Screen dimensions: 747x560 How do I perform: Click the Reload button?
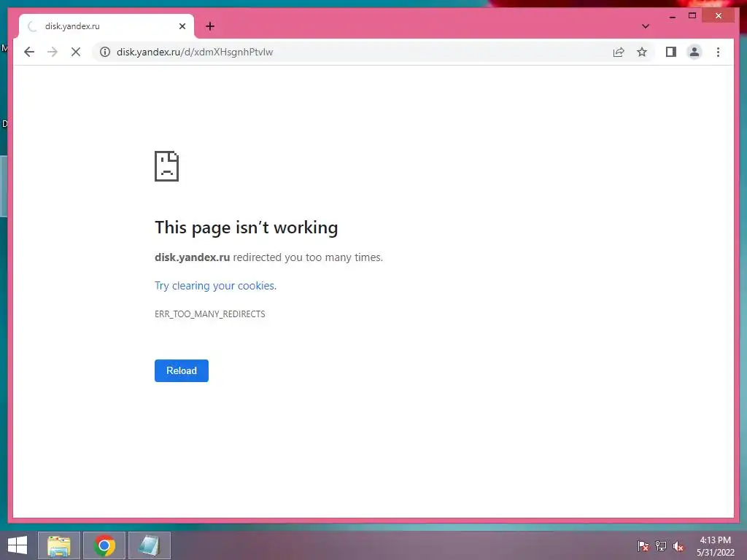tap(182, 370)
